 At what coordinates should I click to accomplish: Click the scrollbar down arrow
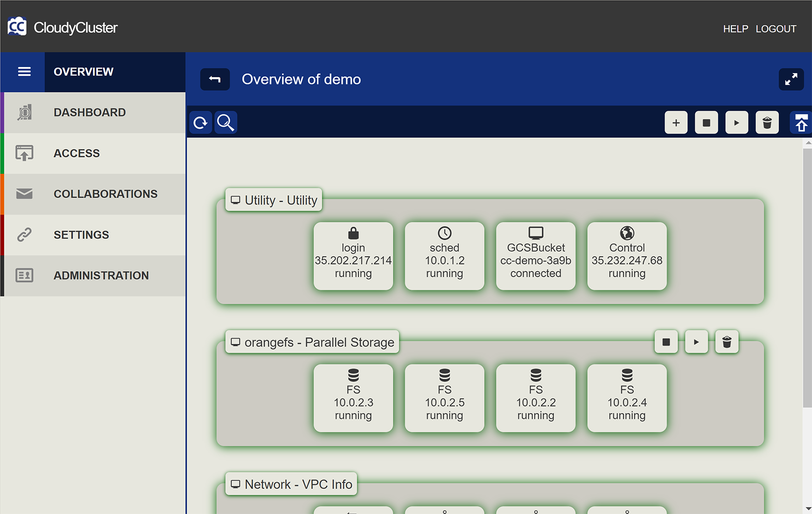point(808,508)
